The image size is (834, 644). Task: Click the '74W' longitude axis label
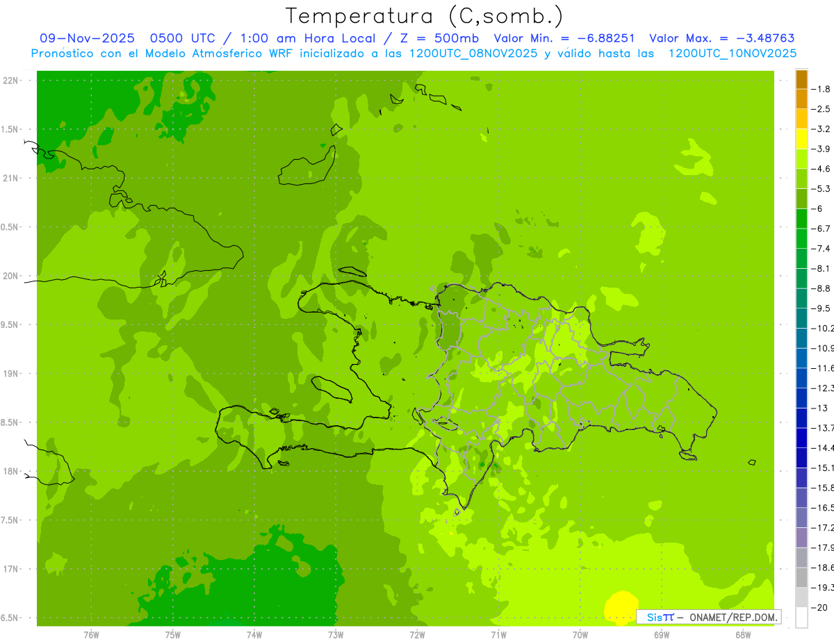click(x=254, y=635)
